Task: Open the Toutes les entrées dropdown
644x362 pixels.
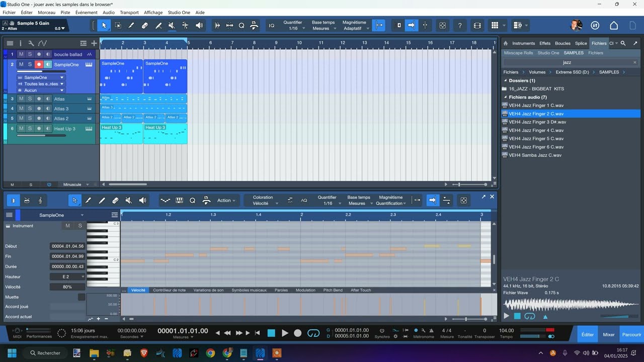Action: 42,84
